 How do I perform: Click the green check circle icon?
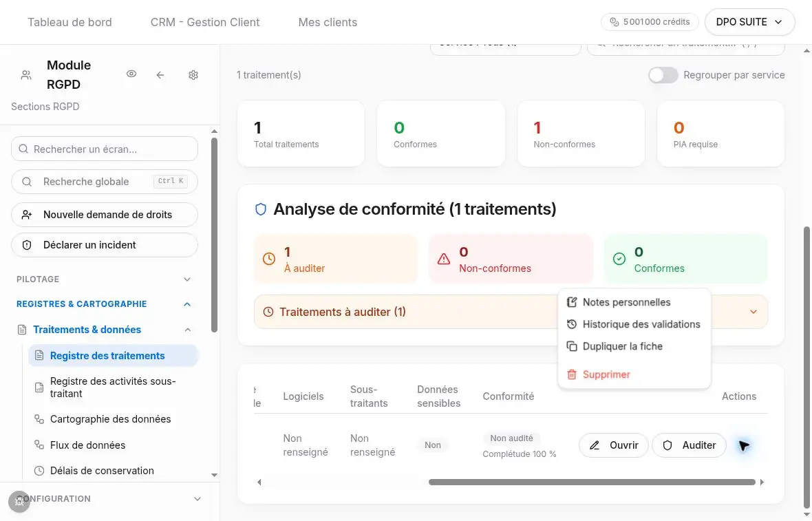pos(619,259)
